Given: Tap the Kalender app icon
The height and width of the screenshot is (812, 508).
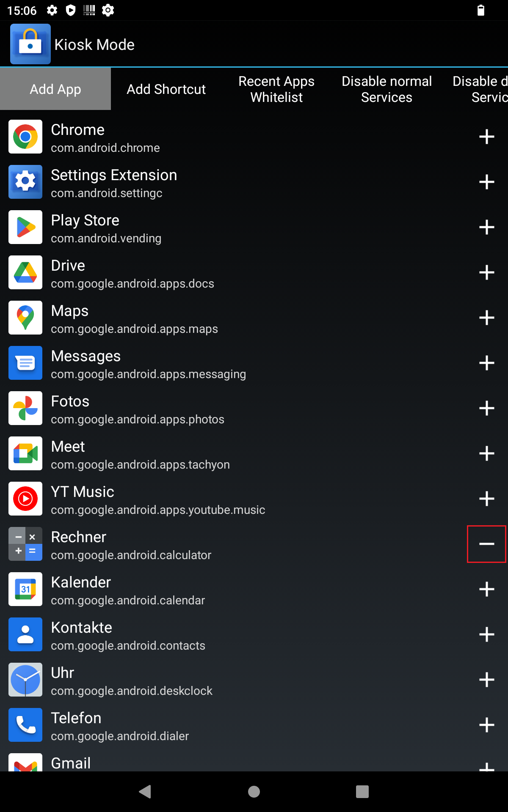Looking at the screenshot, I should click(25, 589).
